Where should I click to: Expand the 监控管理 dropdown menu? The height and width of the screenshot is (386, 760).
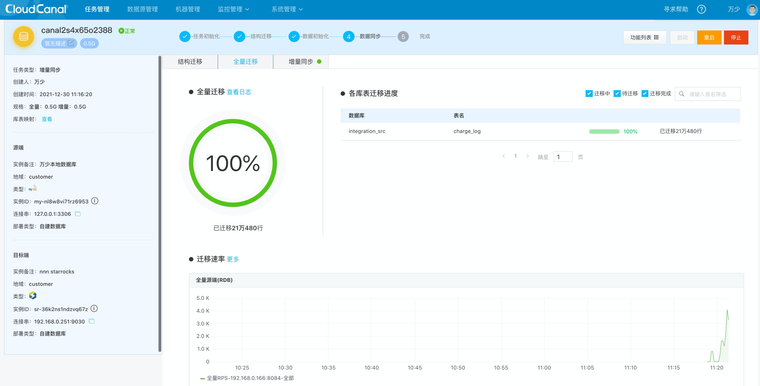coord(234,9)
